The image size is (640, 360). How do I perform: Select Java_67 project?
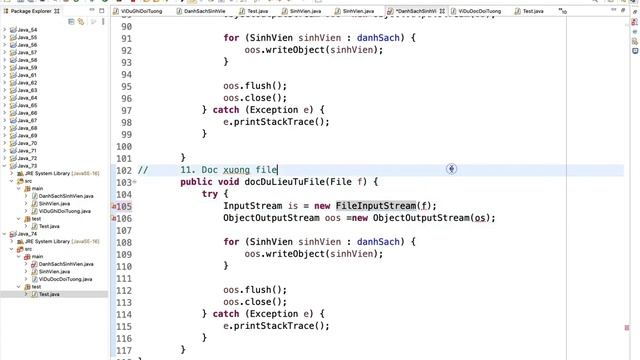click(x=27, y=120)
